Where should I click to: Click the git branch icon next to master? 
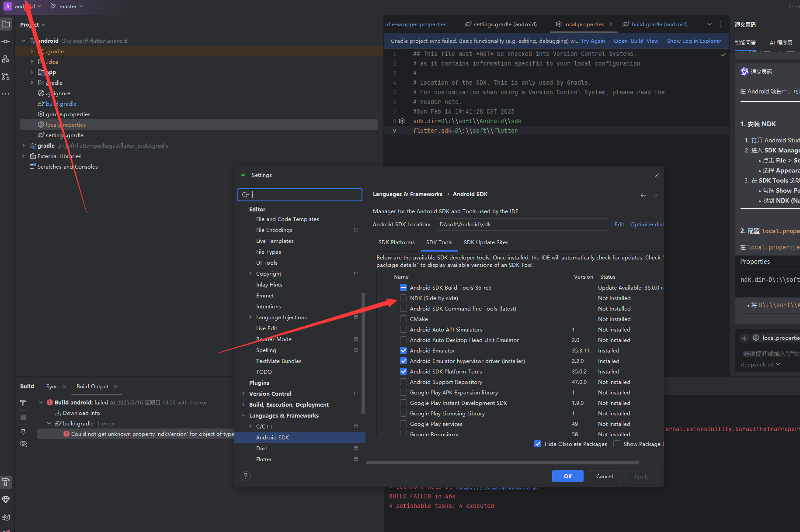tap(53, 6)
